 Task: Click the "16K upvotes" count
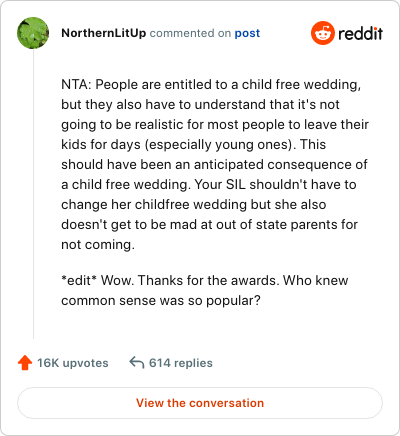pos(73,363)
